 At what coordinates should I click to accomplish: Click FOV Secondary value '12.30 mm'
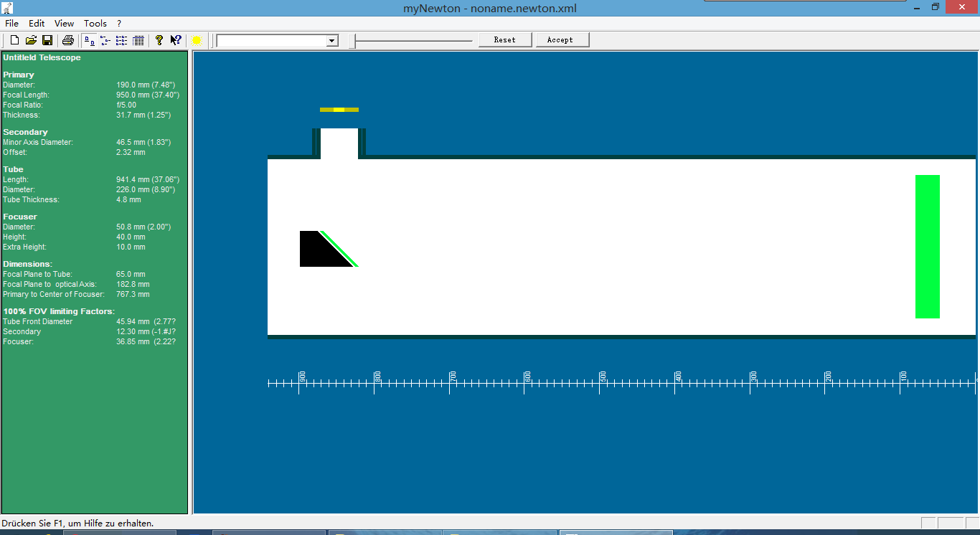click(133, 331)
